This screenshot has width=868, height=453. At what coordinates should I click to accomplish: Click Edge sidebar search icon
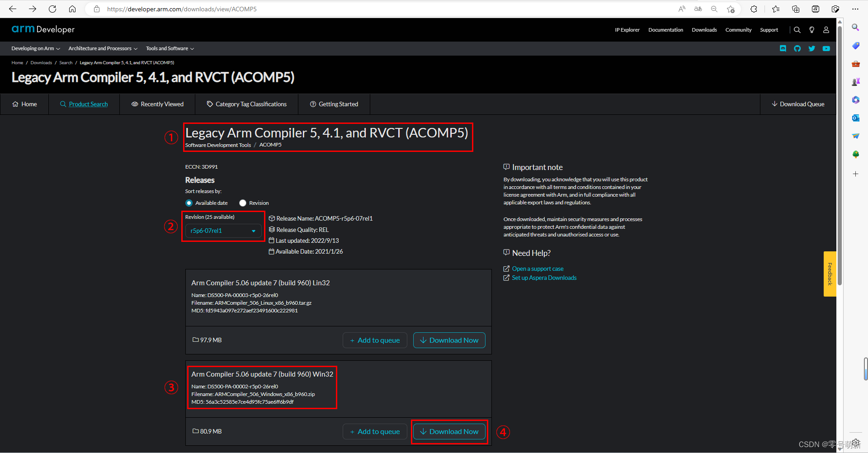click(855, 28)
